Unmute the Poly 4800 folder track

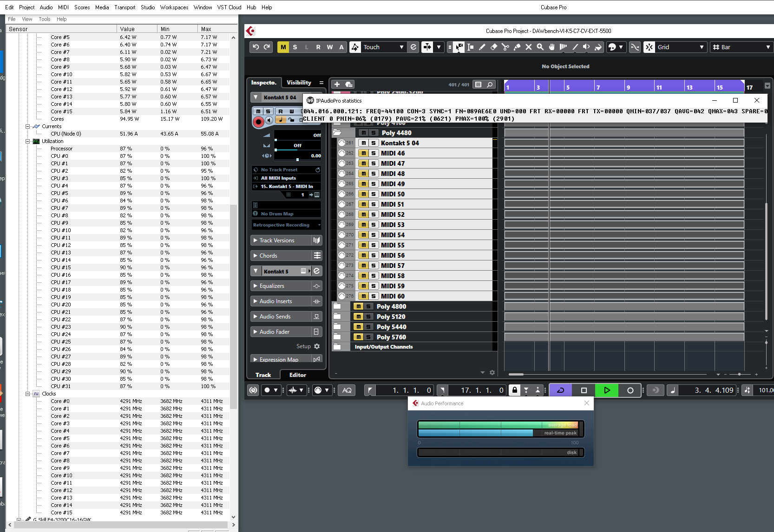358,306
